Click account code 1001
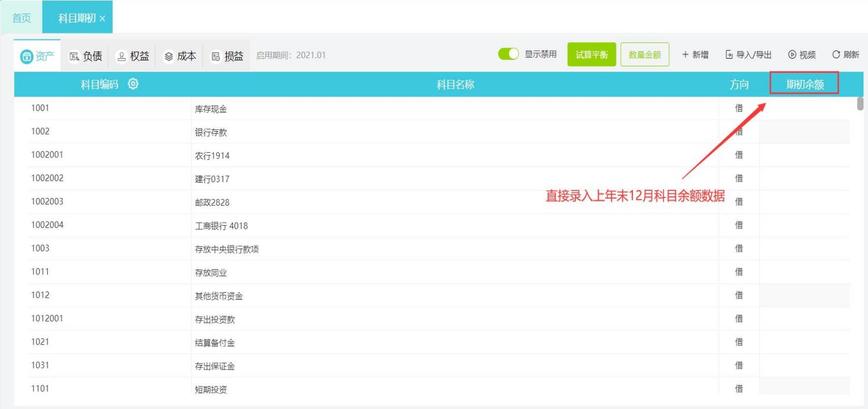This screenshot has width=868, height=409. pos(40,108)
